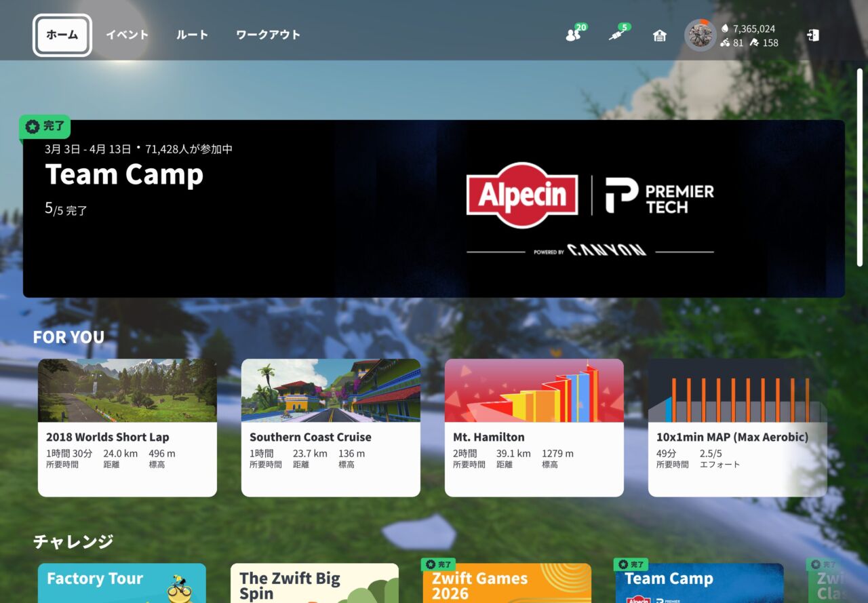868x603 pixels.
Task: Open the device pairing plug icon
Action: point(616,35)
